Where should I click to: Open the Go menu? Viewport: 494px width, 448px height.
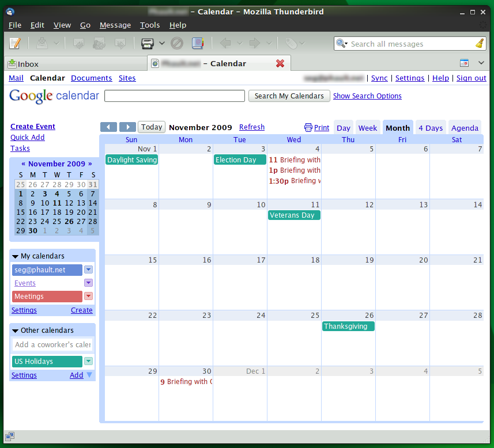point(85,25)
